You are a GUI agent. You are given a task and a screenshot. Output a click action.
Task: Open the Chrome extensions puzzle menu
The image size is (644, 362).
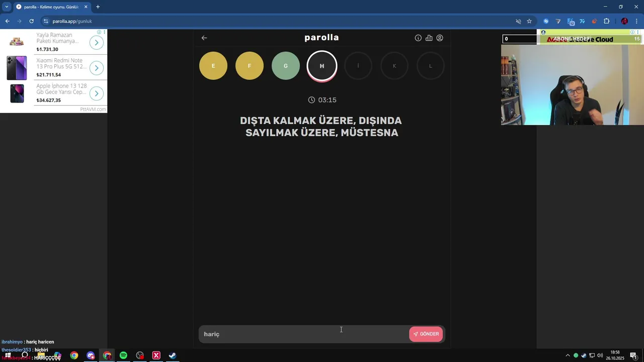[x=606, y=21]
